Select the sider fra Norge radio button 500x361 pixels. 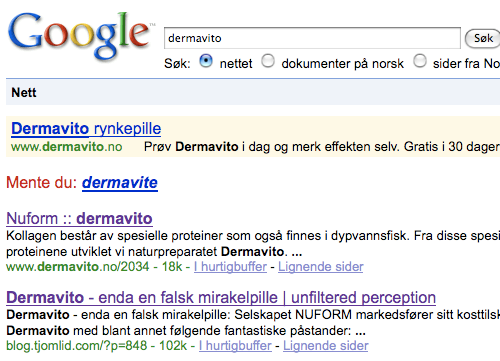420,61
